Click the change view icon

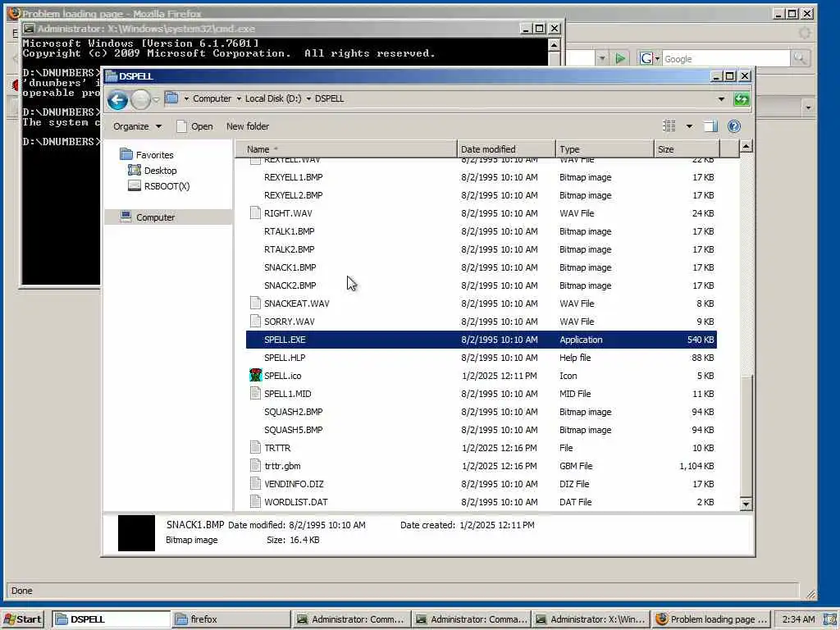pyautogui.click(x=669, y=126)
